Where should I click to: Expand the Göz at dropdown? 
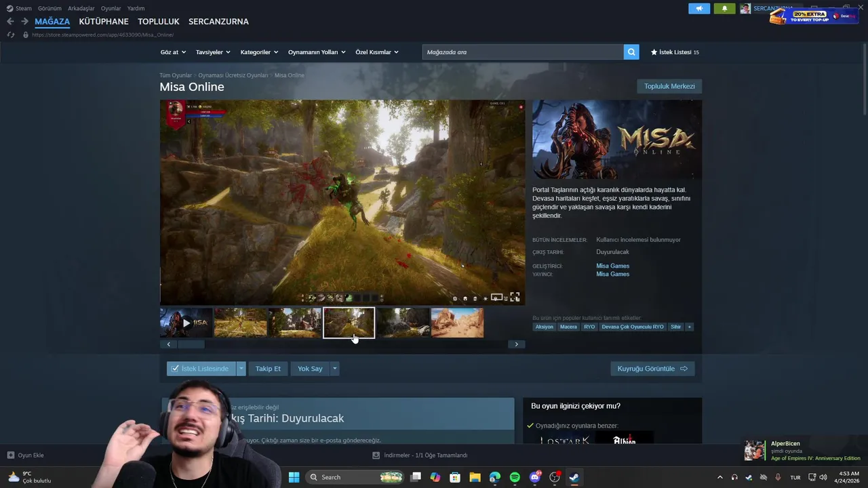click(x=173, y=52)
